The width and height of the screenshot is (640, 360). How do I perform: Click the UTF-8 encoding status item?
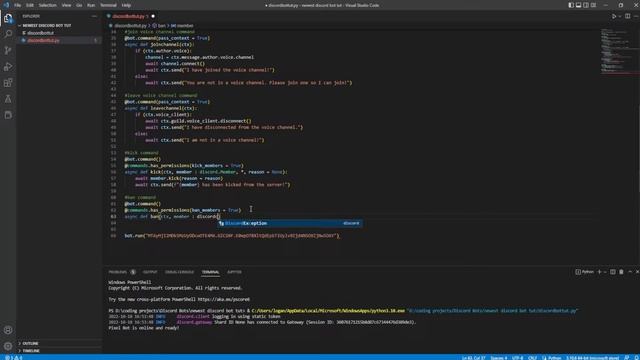pos(517,358)
